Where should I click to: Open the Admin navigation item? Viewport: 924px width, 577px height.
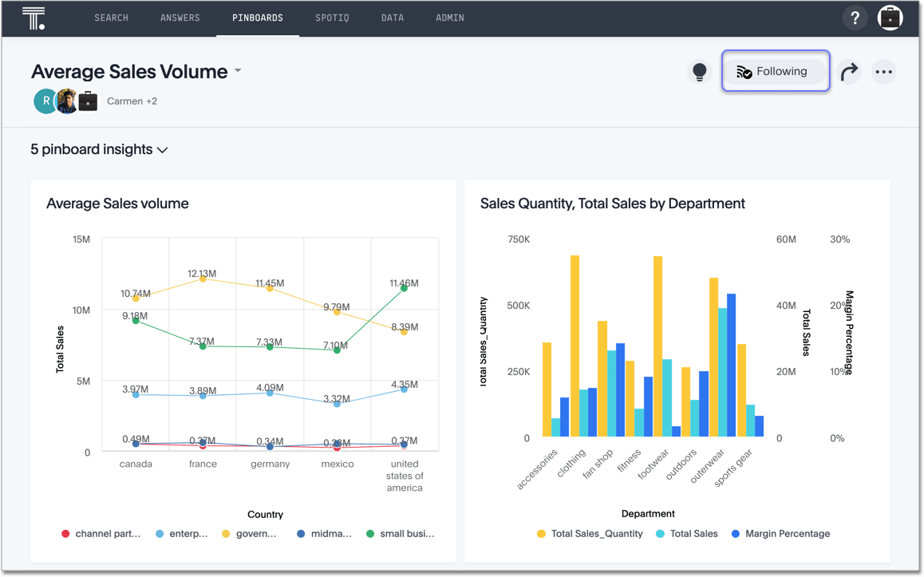(450, 18)
